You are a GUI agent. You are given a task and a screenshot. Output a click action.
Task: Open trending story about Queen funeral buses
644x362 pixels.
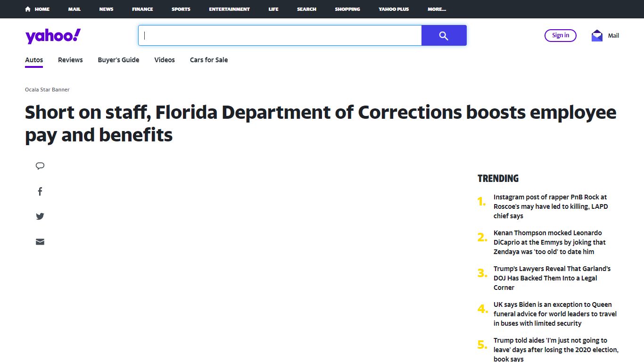(x=555, y=314)
